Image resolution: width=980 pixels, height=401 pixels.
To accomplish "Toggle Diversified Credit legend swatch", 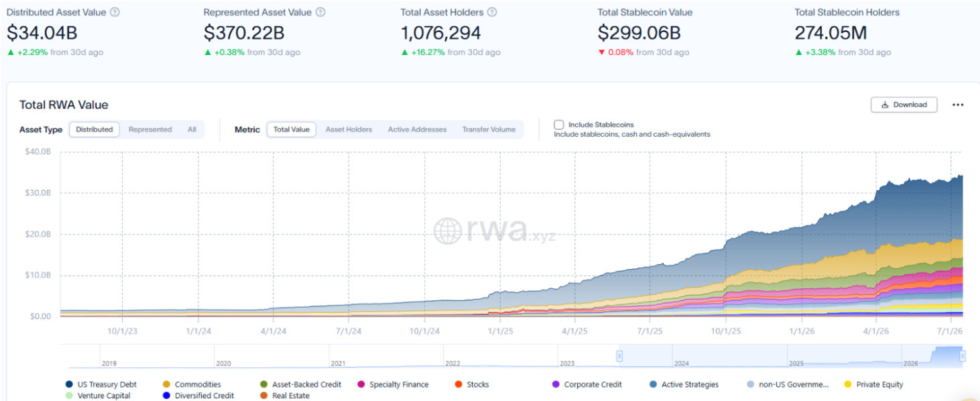I will click(166, 396).
